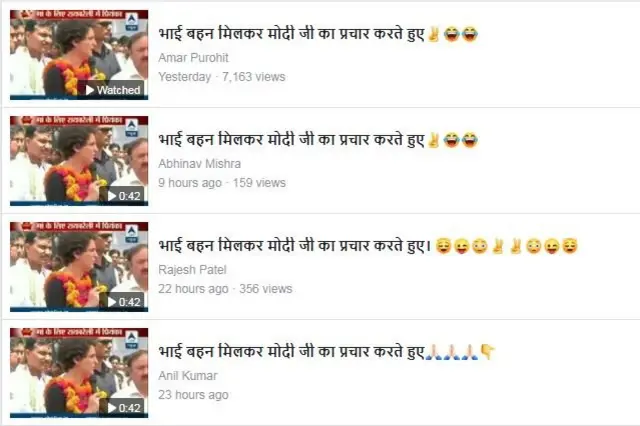
Task: Visit Rajesh Patel's profile name
Action: pyautogui.click(x=192, y=270)
